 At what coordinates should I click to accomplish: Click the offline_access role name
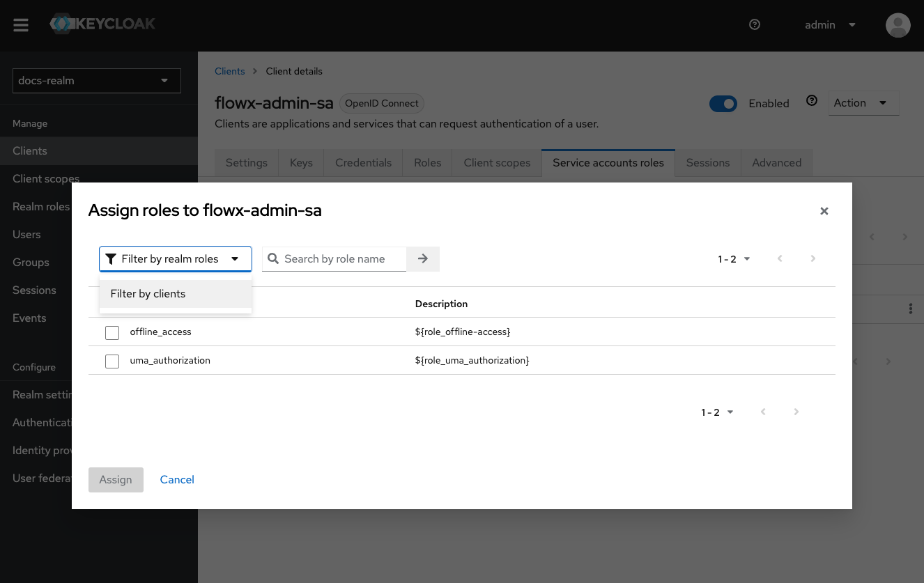160,332
